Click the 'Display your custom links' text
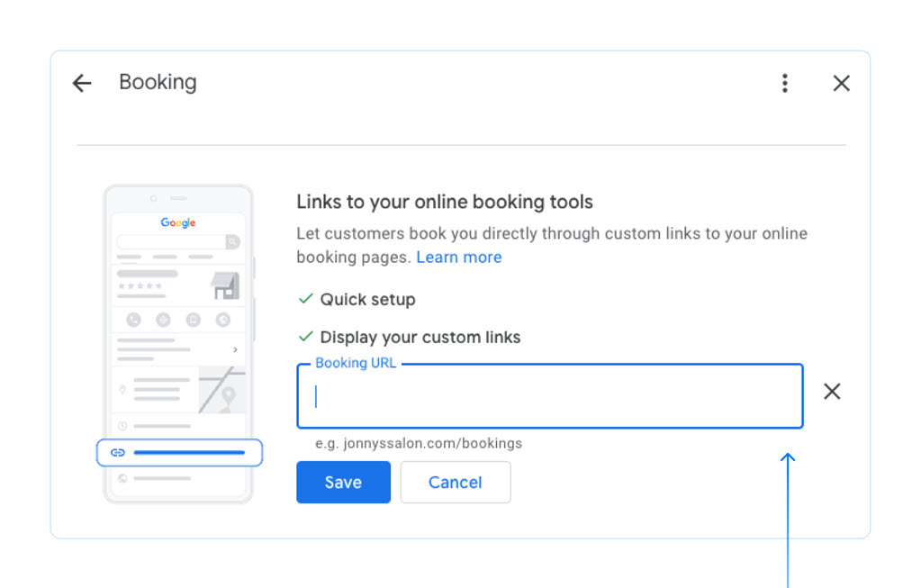The width and height of the screenshot is (921, 588). coord(420,337)
